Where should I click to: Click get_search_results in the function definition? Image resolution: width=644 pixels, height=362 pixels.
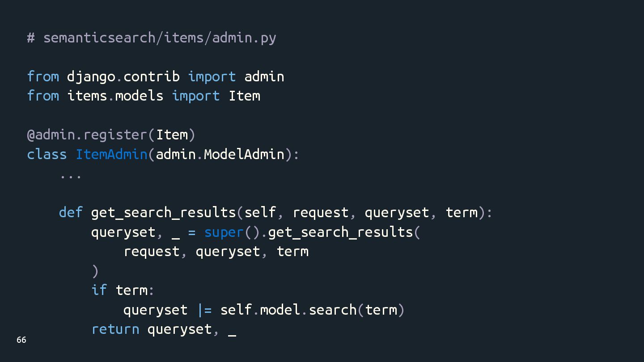pos(163,212)
